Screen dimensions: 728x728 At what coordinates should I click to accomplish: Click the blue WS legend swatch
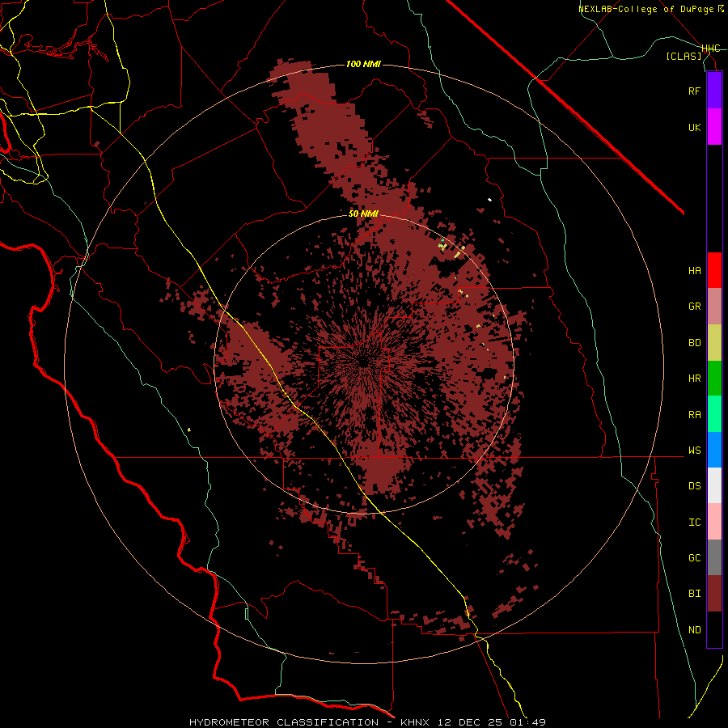pos(714,450)
